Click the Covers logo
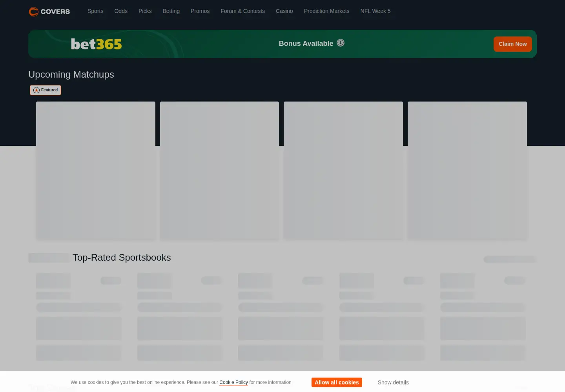The height and width of the screenshot is (392, 565). [x=49, y=11]
